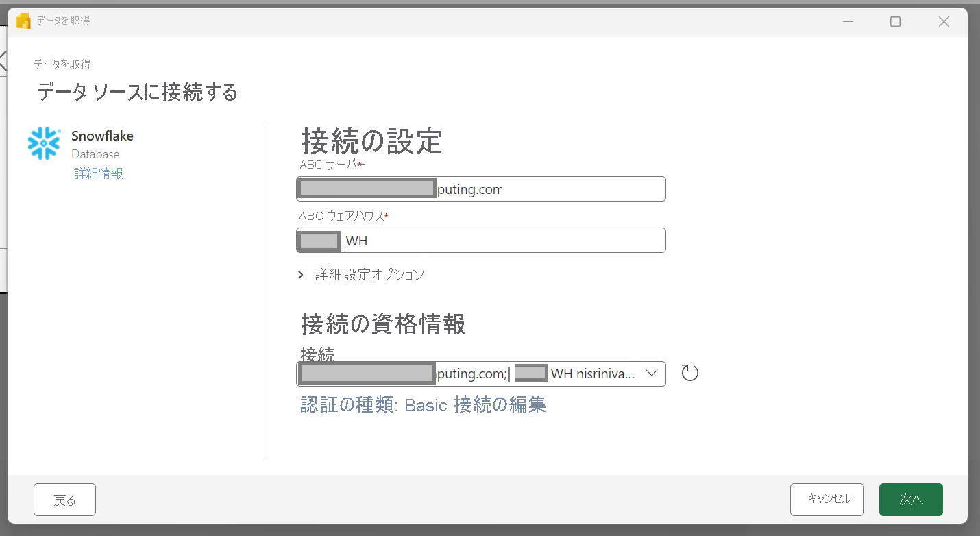Viewport: 980px width, 536px height.
Task: Click the 戻る button
Action: click(x=64, y=500)
